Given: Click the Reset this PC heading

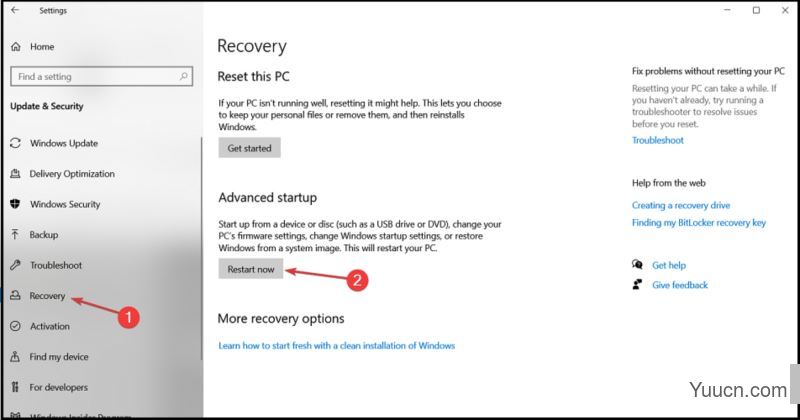Looking at the screenshot, I should coord(253,77).
